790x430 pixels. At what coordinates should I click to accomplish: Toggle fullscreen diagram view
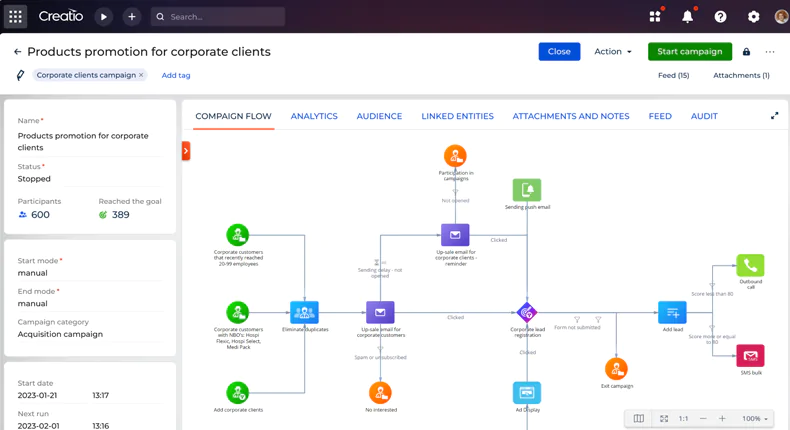[774, 116]
